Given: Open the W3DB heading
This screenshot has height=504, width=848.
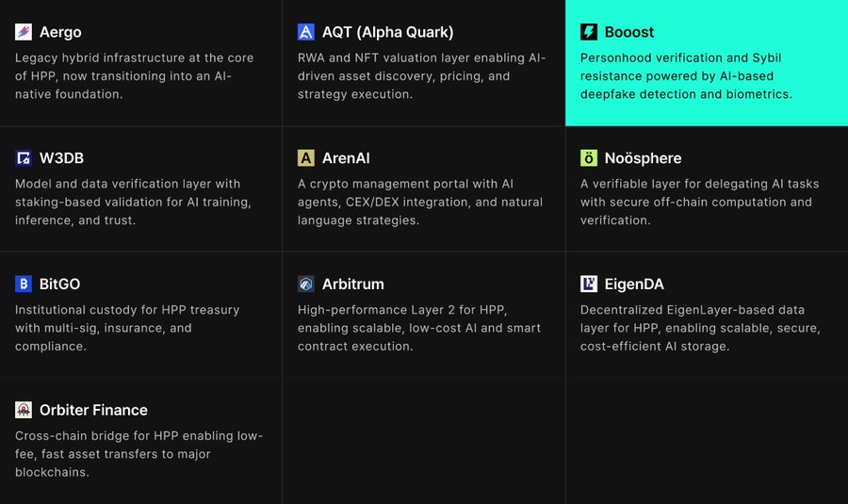Looking at the screenshot, I should pos(61,158).
